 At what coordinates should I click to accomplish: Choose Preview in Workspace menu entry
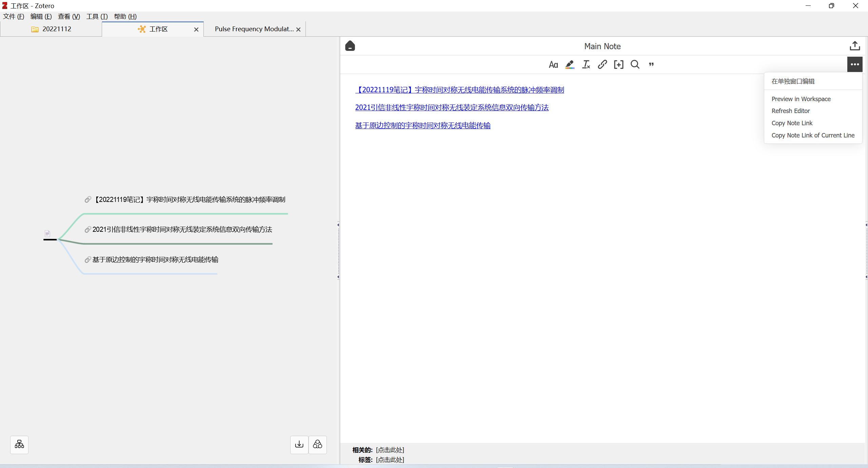click(801, 99)
